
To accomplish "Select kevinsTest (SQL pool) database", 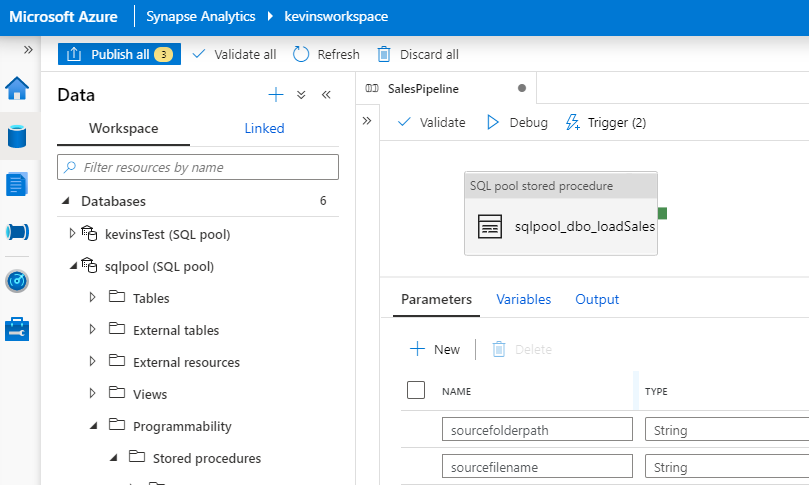I will point(167,234).
